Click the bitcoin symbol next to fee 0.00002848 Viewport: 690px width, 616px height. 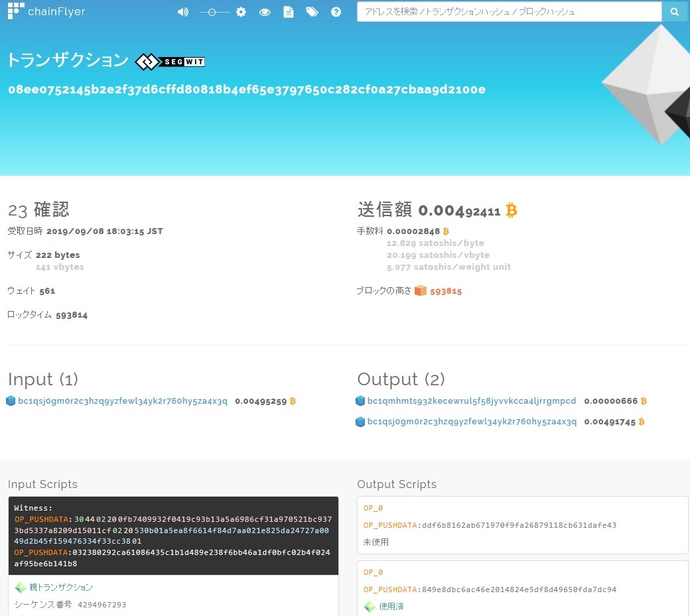coord(446,231)
